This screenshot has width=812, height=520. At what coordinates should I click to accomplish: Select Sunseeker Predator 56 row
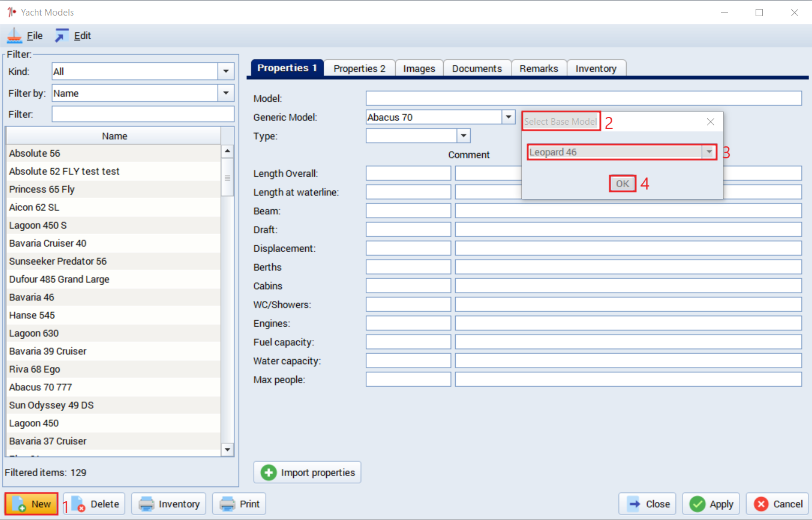pos(113,261)
